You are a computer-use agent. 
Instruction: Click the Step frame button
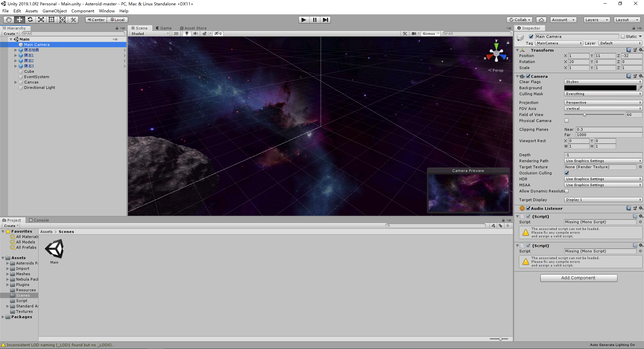coord(325,20)
